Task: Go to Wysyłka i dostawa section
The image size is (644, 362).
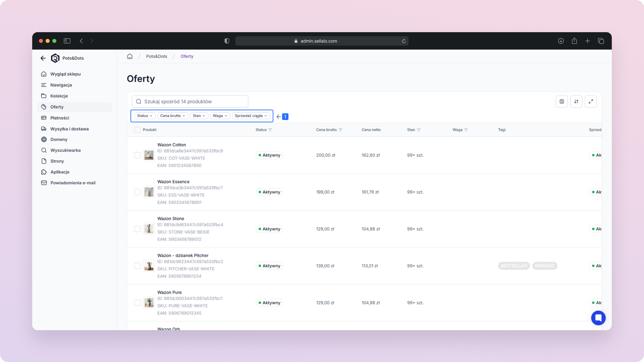Action: tap(69, 129)
